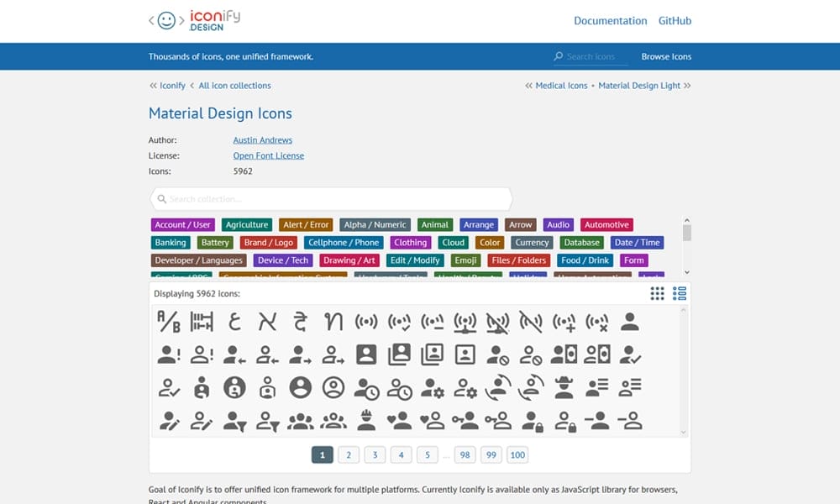Open the Documentation link
Viewport: 840px width, 504px height.
610,21
